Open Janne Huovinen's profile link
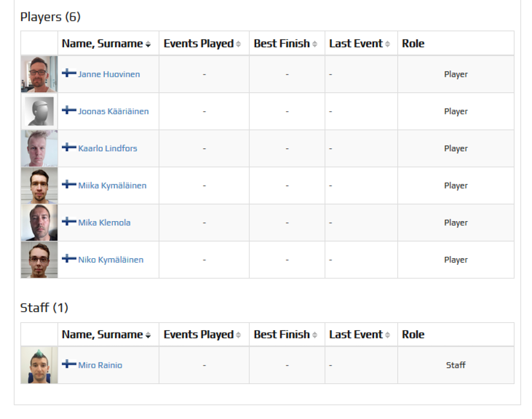 [x=109, y=74]
